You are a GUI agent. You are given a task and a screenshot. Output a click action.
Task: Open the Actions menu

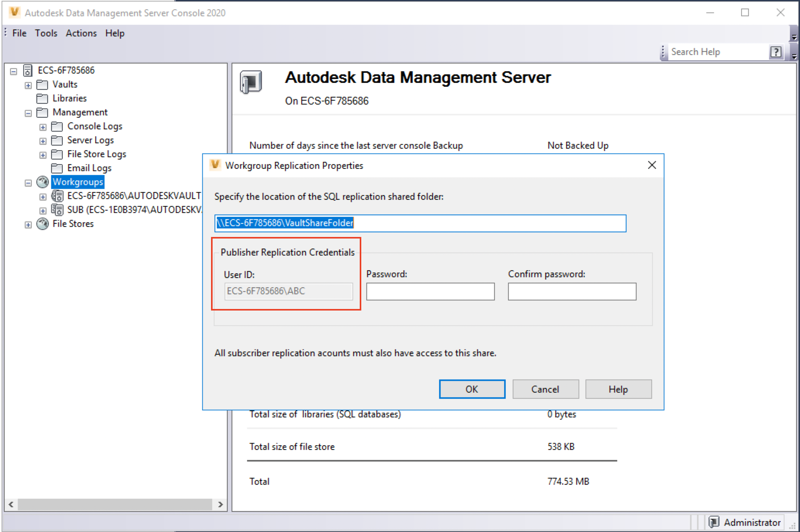[81, 33]
